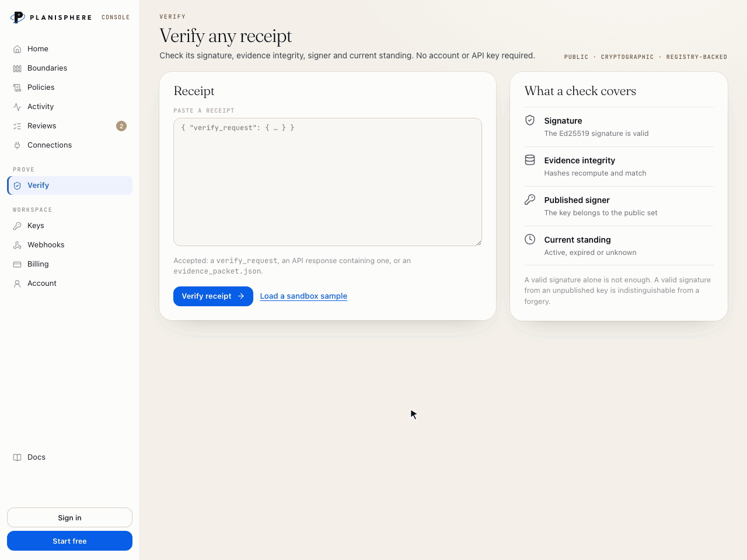Click the Reviews badge showing 2
Screen dimensions: 747x560
(121, 126)
